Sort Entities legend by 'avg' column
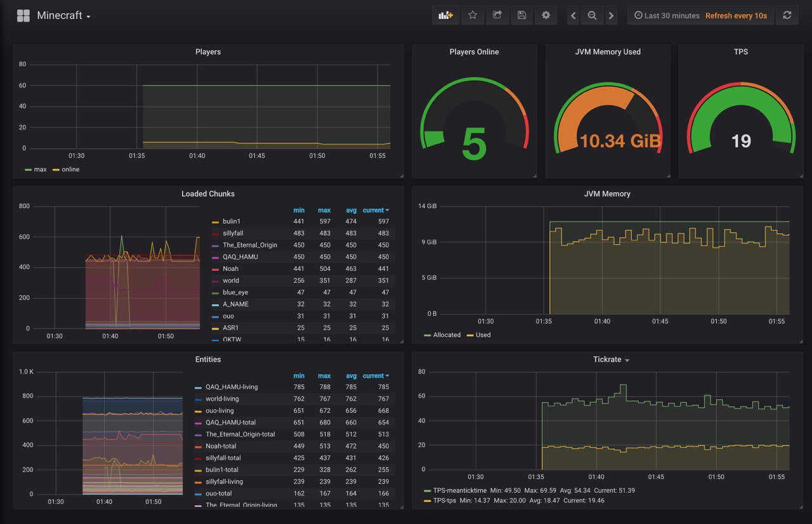 (x=351, y=376)
